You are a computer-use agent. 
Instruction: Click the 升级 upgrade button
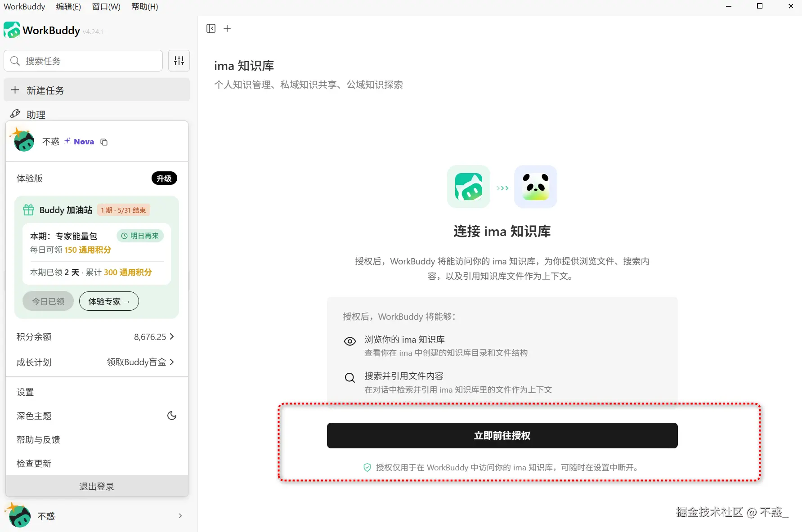click(164, 179)
